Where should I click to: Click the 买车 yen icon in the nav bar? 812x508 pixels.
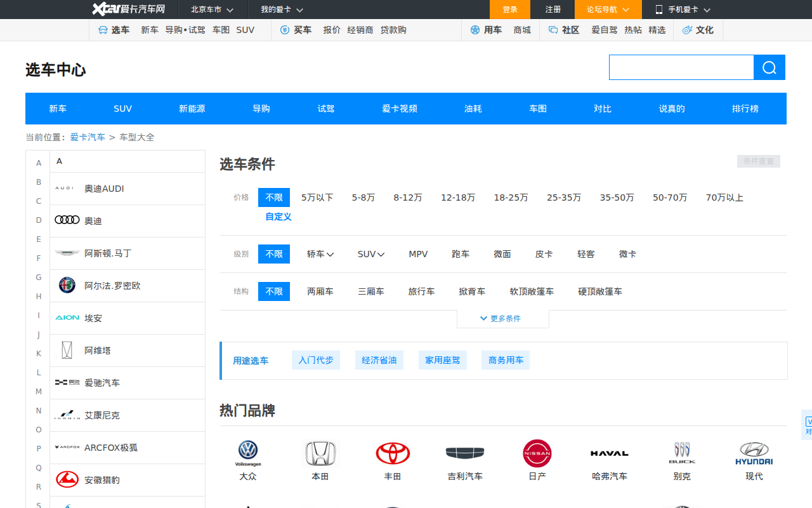285,30
